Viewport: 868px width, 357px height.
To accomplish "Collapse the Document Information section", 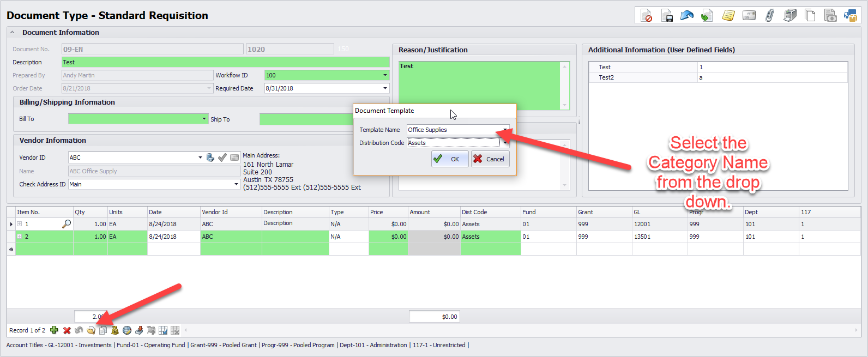I will (13, 33).
